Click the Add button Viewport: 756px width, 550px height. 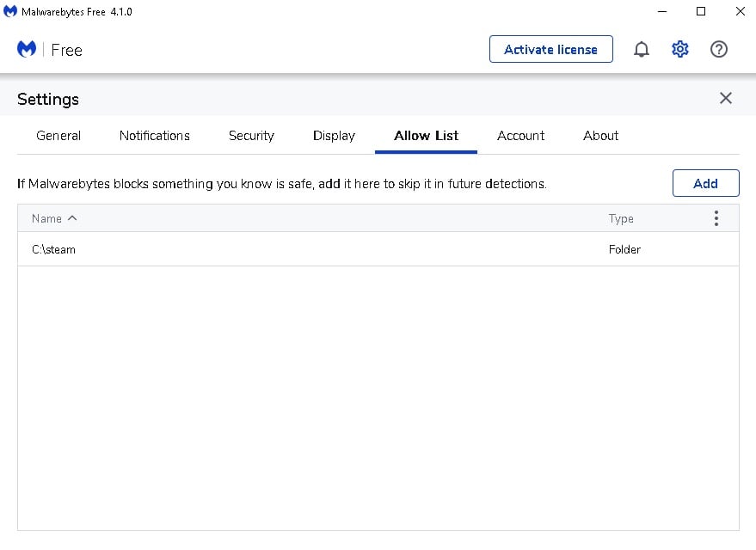pos(705,183)
